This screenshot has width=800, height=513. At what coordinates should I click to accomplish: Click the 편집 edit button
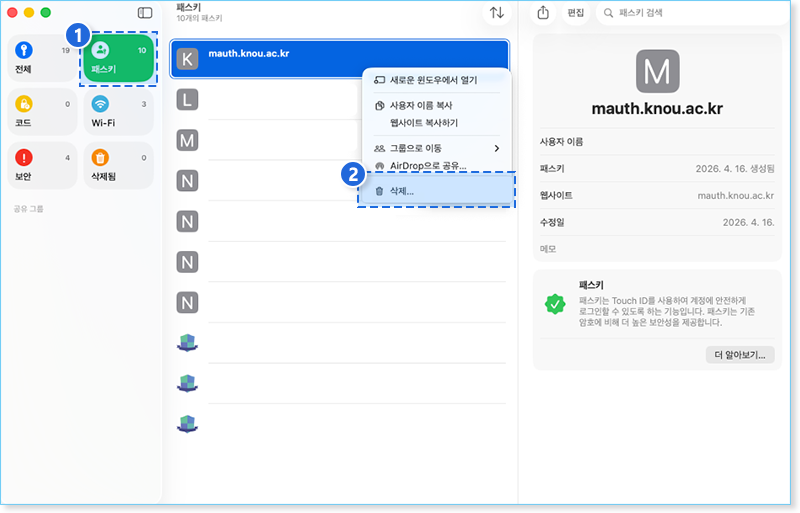[x=576, y=13]
